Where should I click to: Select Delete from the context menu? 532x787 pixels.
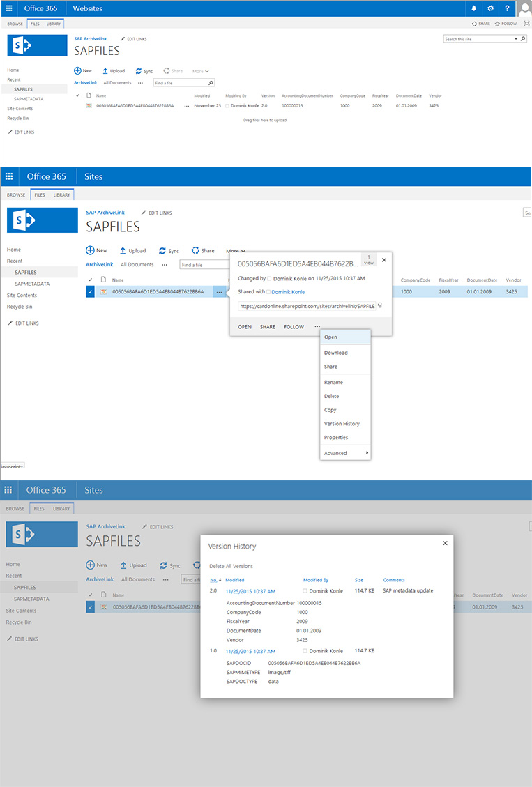pyautogui.click(x=345, y=396)
